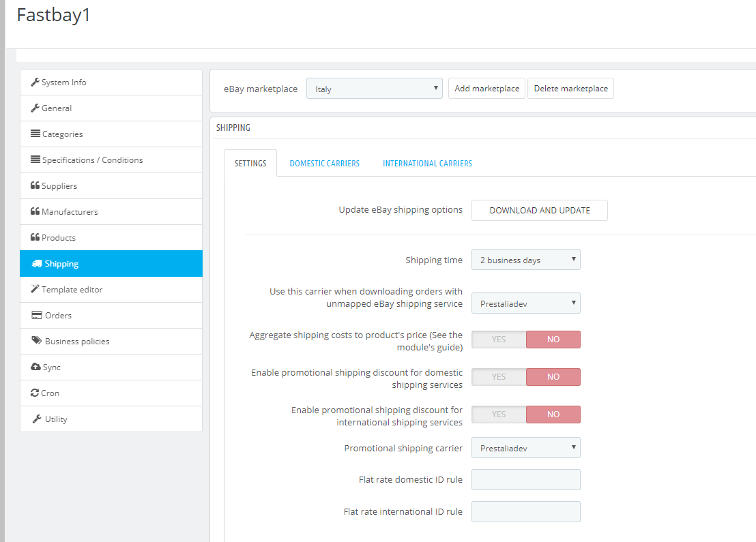Open the eBay marketplace Italy dropdown
This screenshot has width=756, height=542.
pyautogui.click(x=374, y=89)
